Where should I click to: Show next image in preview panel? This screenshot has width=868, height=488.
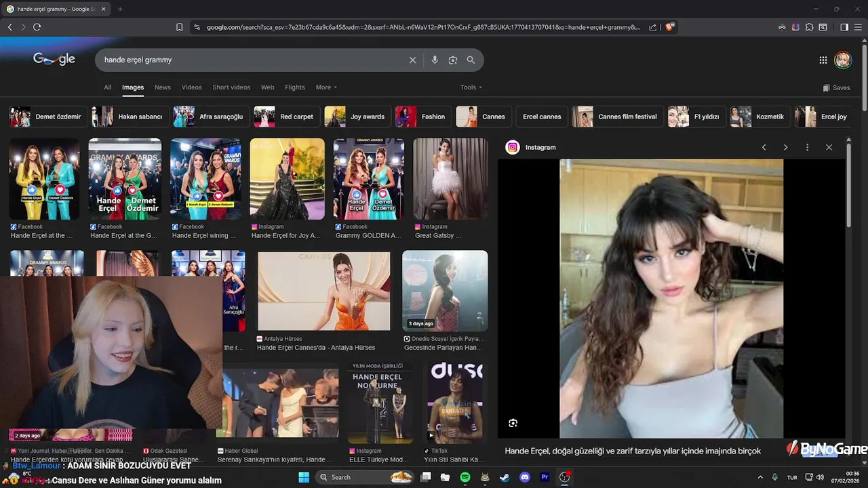pyautogui.click(x=785, y=147)
